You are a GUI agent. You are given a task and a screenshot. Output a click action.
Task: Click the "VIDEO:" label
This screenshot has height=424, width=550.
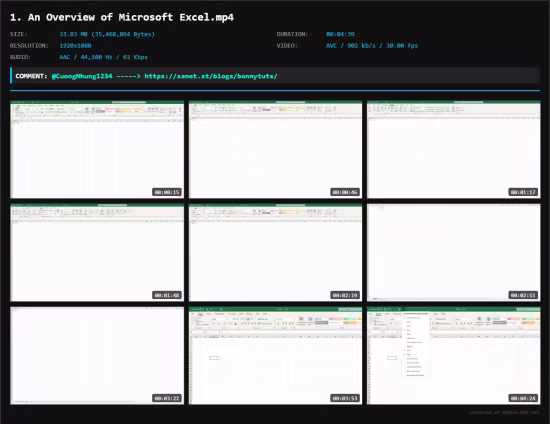pos(287,46)
